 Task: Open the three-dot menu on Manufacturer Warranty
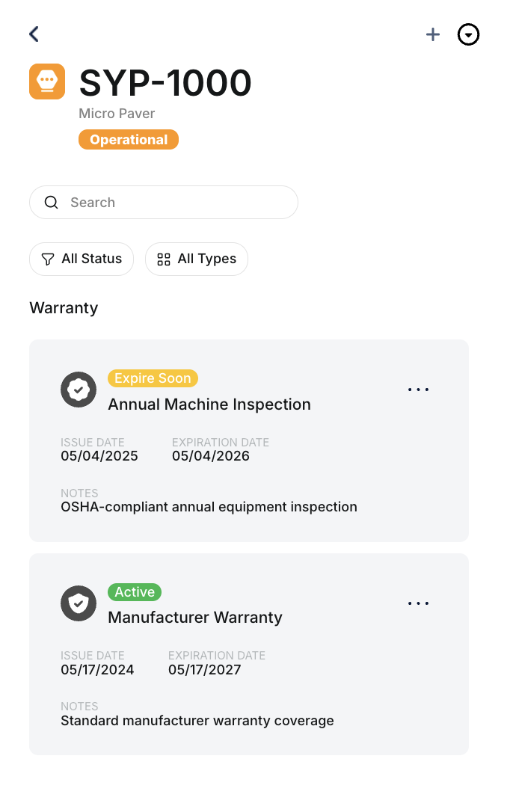click(418, 603)
